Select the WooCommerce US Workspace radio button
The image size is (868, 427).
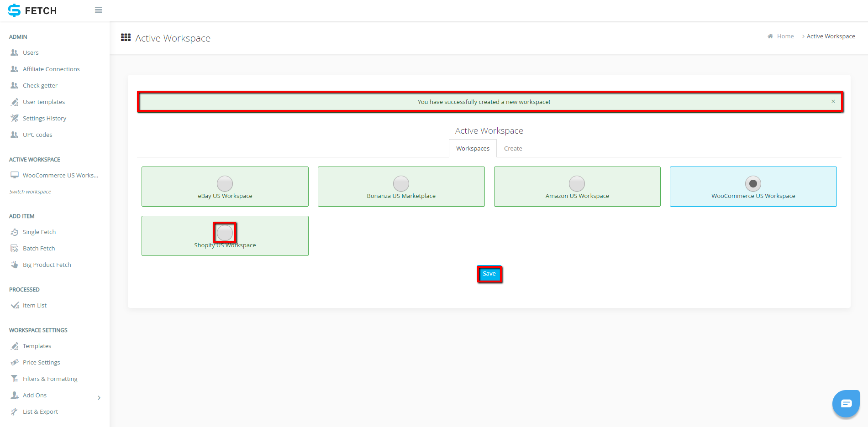pos(753,183)
